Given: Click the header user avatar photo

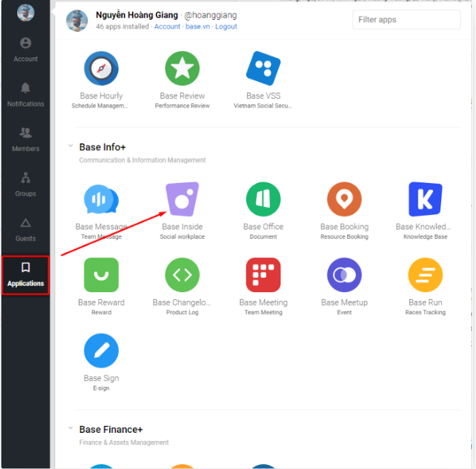Looking at the screenshot, I should click(77, 20).
